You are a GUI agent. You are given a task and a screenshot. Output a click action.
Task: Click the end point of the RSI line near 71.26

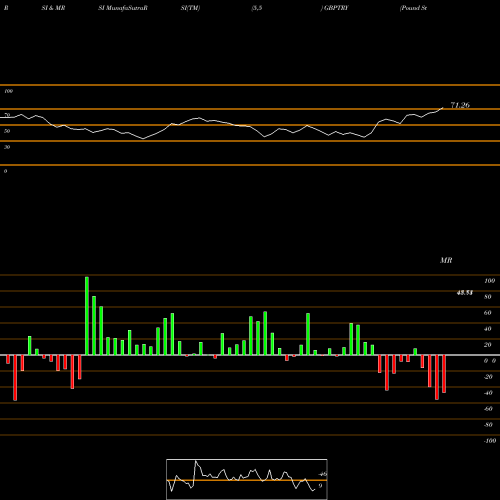pos(443,108)
